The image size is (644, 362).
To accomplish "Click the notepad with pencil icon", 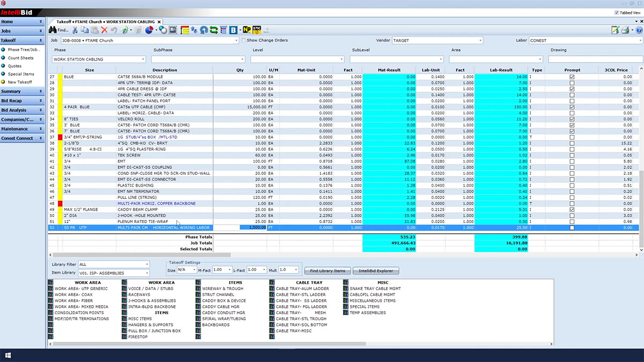I will pyautogui.click(x=615, y=31).
